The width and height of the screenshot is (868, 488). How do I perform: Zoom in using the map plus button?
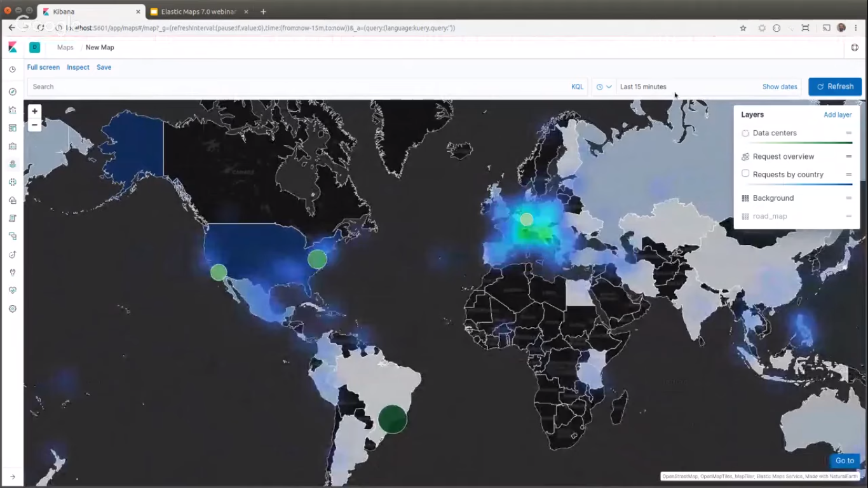pos(34,111)
